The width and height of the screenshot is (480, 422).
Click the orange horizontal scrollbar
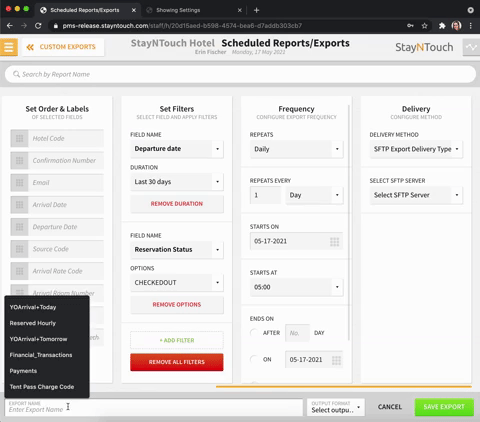[344, 387]
